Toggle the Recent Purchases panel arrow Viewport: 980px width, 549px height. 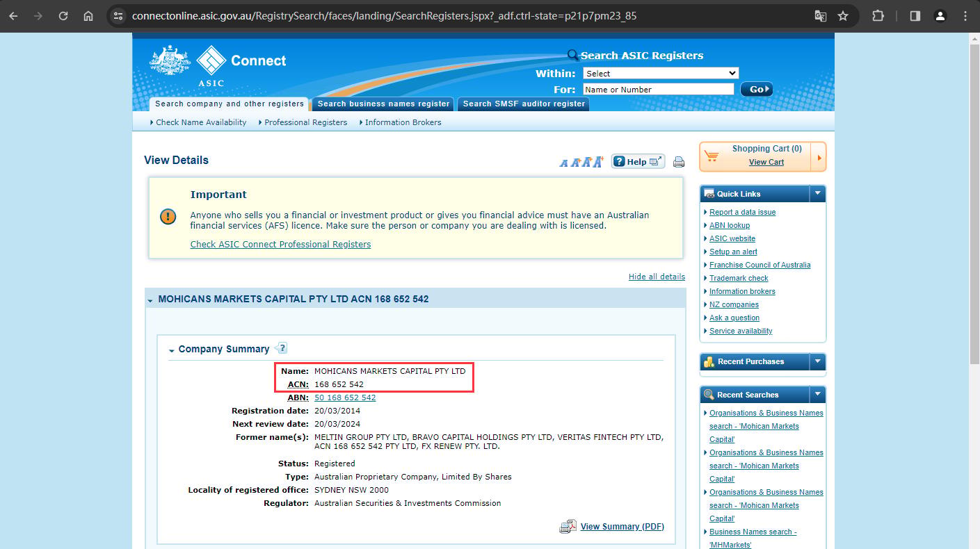pyautogui.click(x=818, y=361)
